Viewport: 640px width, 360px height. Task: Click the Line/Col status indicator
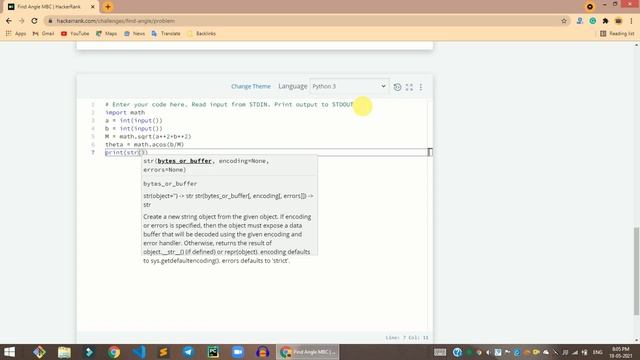tap(407, 338)
